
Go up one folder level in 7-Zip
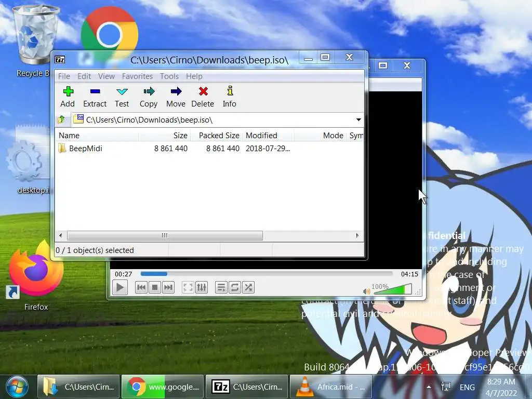pyautogui.click(x=62, y=119)
